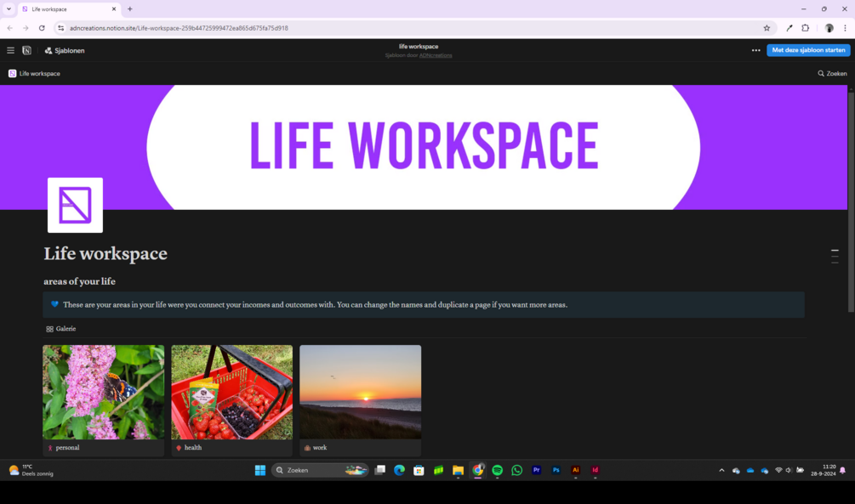This screenshot has height=504, width=855.
Task: Open the work gallery card image
Action: pos(361,393)
